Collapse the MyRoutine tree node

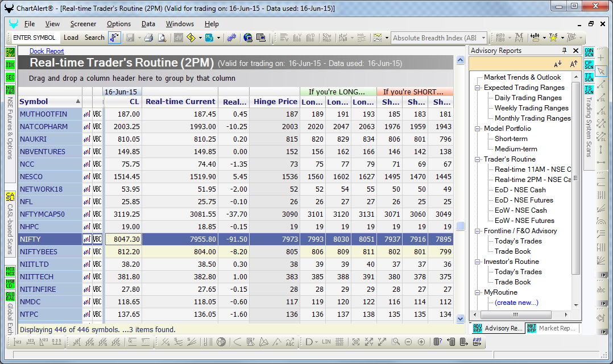(477, 292)
